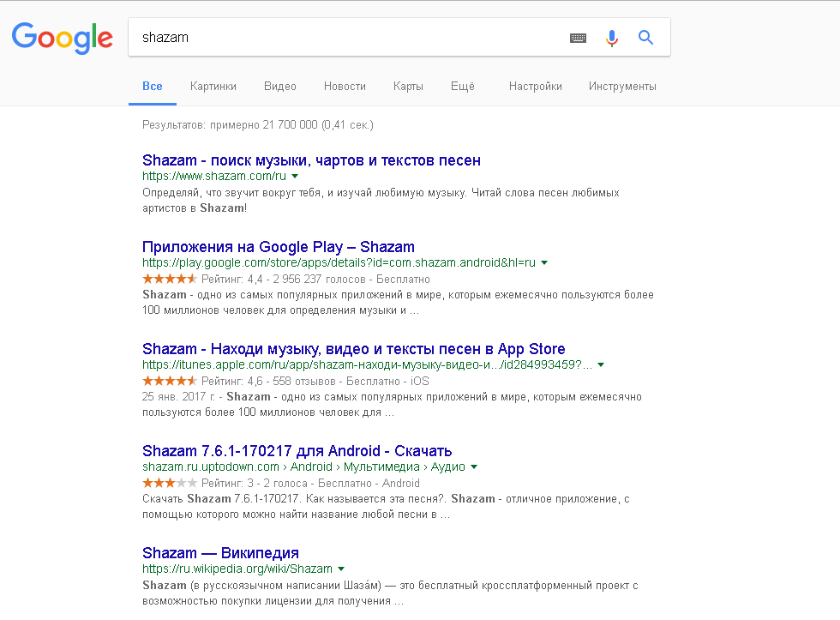Open the Настройки menu
This screenshot has width=840, height=620.
click(x=535, y=87)
